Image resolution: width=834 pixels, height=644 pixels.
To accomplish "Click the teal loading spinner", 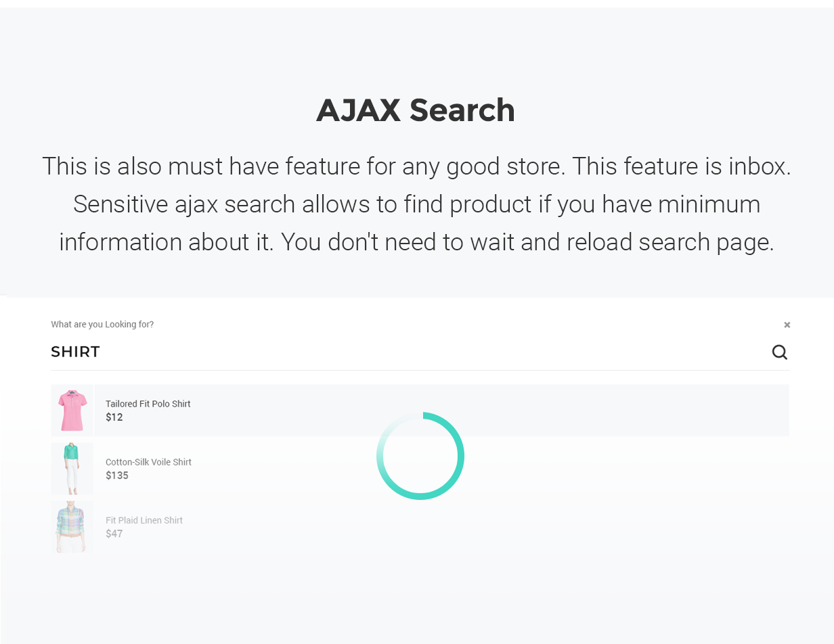I will 420,456.
